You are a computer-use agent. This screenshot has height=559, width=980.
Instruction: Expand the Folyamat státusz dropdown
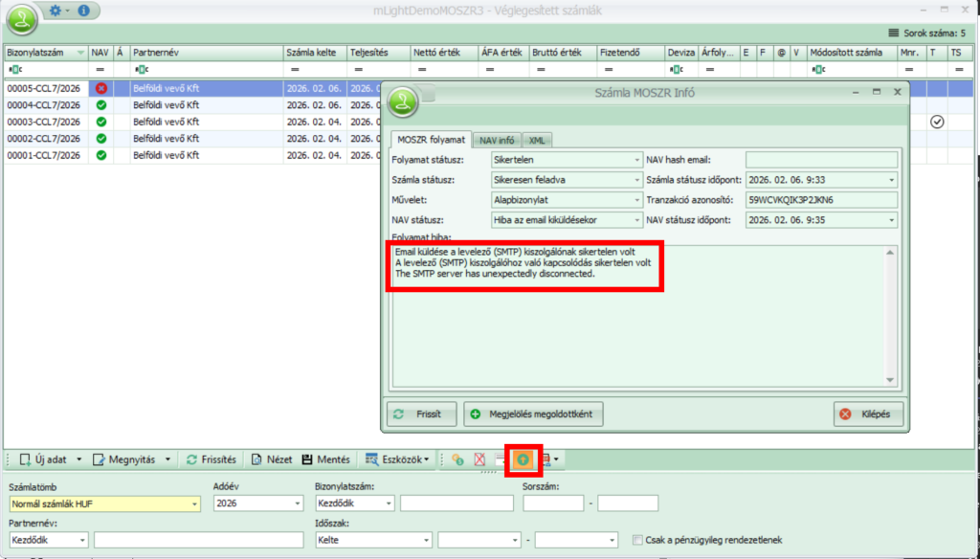point(637,160)
